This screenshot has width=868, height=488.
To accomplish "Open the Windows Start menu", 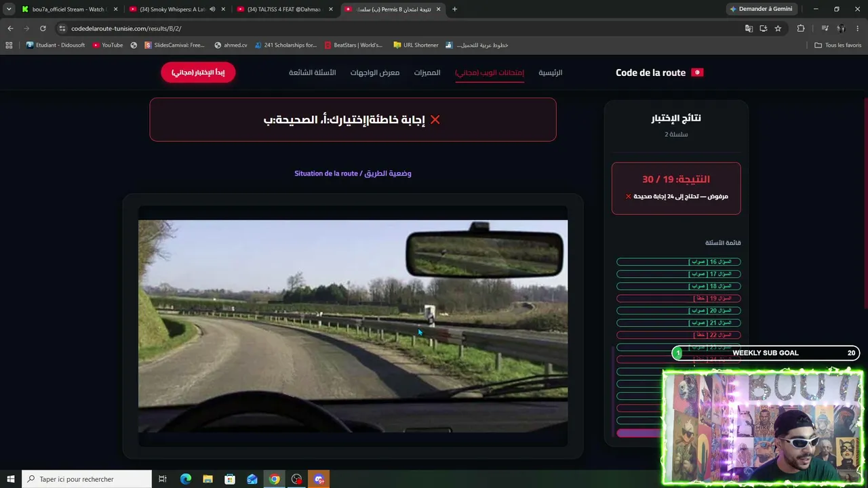I will point(10,479).
